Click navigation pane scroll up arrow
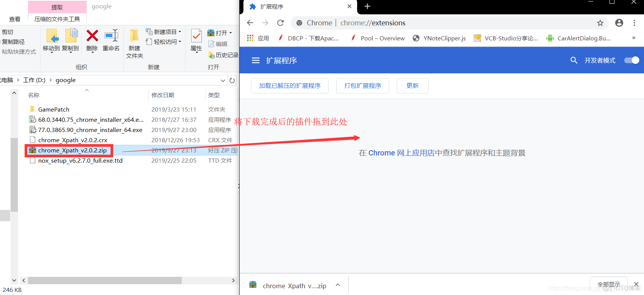 pos(14,93)
